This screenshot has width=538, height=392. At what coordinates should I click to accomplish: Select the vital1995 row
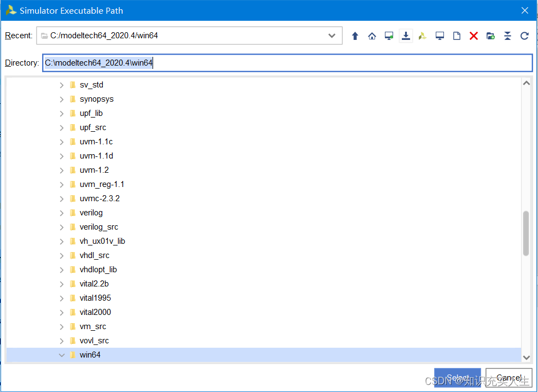pyautogui.click(x=264, y=299)
